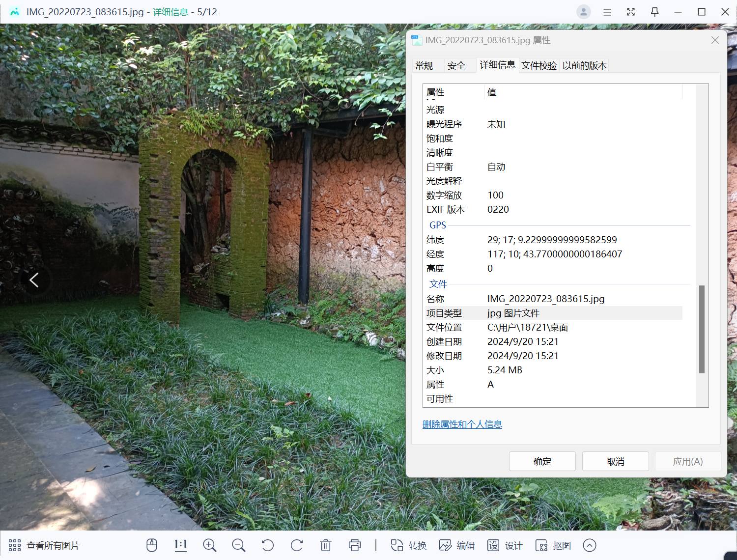Click the mouse mode icon in bottom toolbar
This screenshot has width=737, height=560.
point(152,545)
